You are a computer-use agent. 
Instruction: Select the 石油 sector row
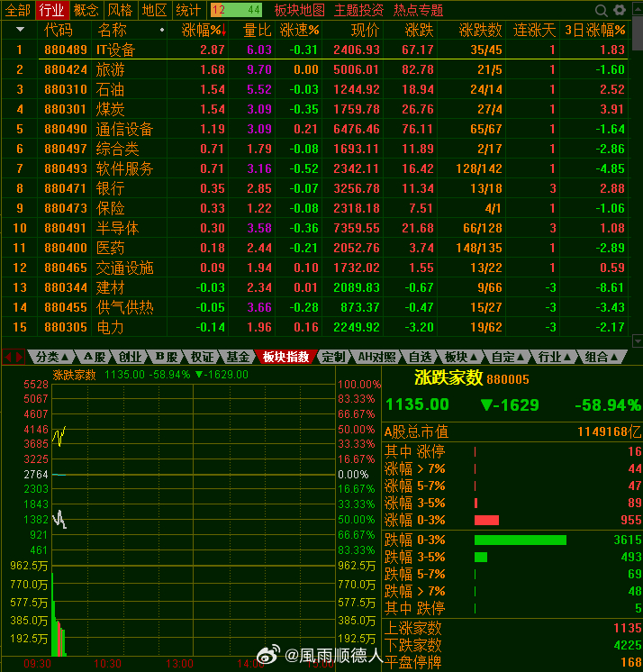[x=315, y=89]
